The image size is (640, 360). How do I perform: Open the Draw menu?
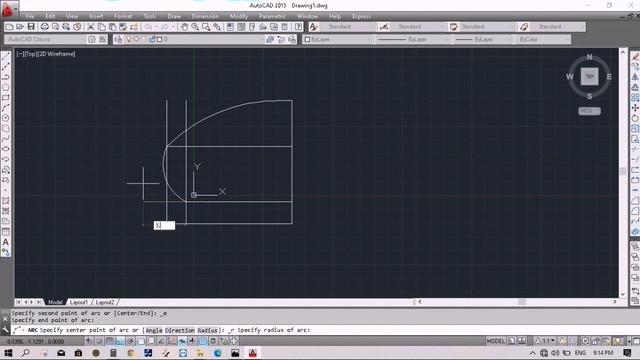[x=174, y=16]
